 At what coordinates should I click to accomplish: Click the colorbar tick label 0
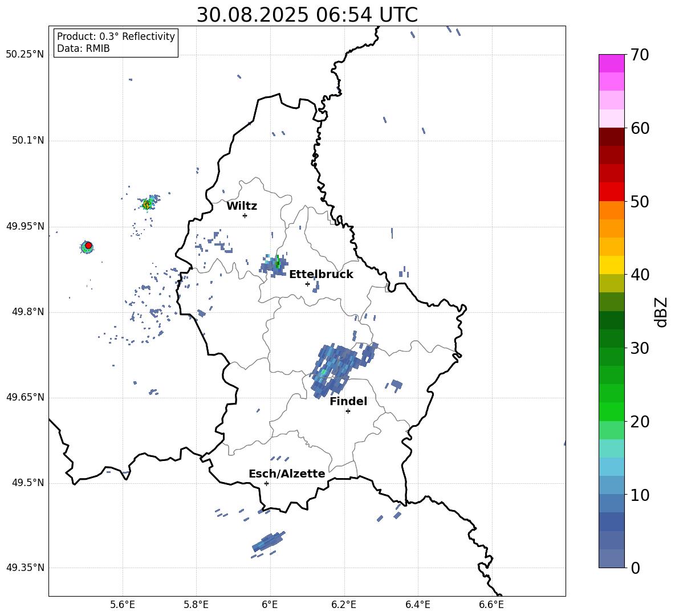635,568
